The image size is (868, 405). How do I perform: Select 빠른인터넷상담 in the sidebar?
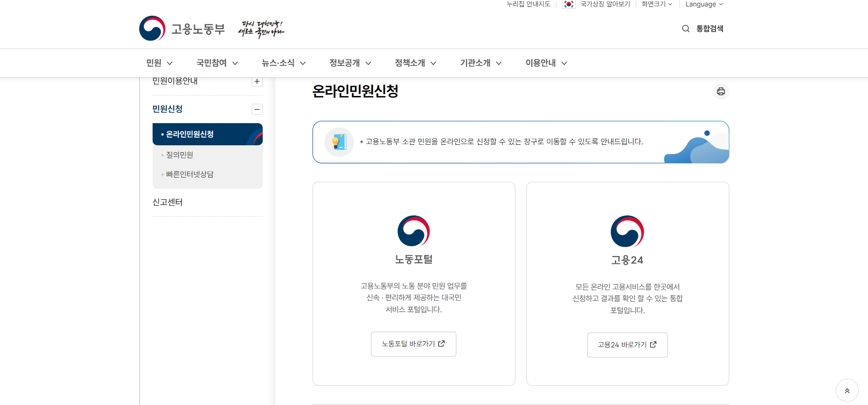coord(189,174)
